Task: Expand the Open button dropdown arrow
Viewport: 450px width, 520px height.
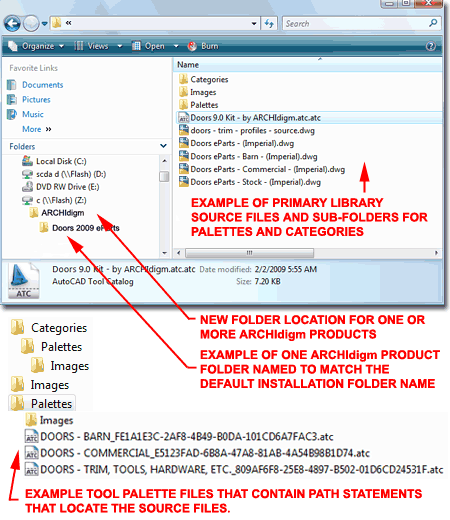Action: click(x=176, y=46)
